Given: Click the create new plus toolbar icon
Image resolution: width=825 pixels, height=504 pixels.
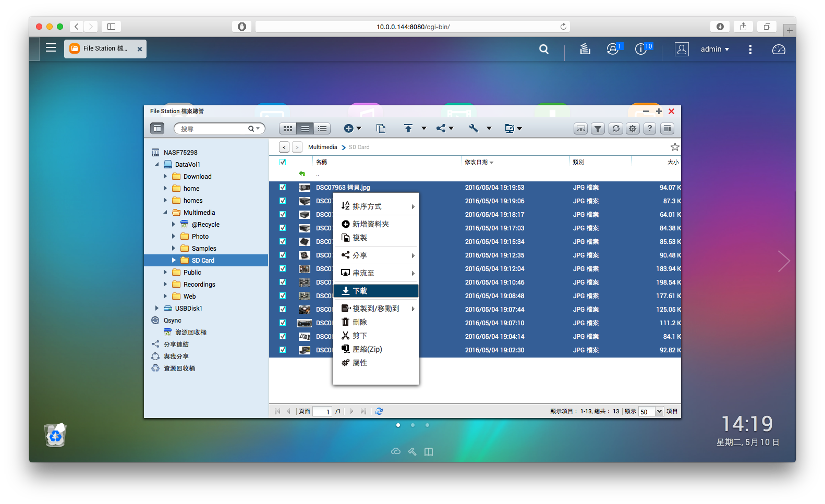Looking at the screenshot, I should [349, 128].
